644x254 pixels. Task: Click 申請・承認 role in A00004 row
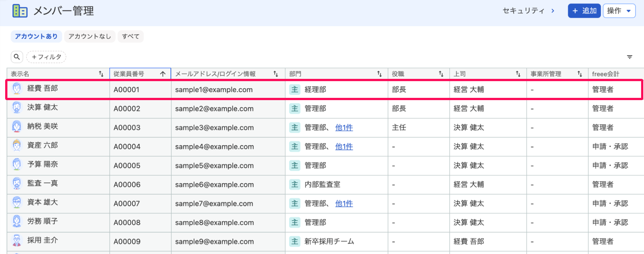click(610, 146)
